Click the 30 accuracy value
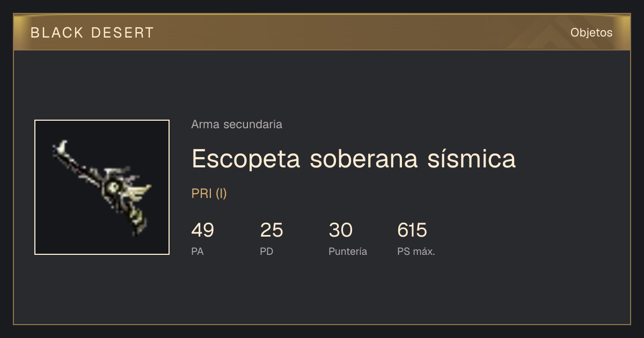The width and height of the screenshot is (644, 338). pos(340,230)
